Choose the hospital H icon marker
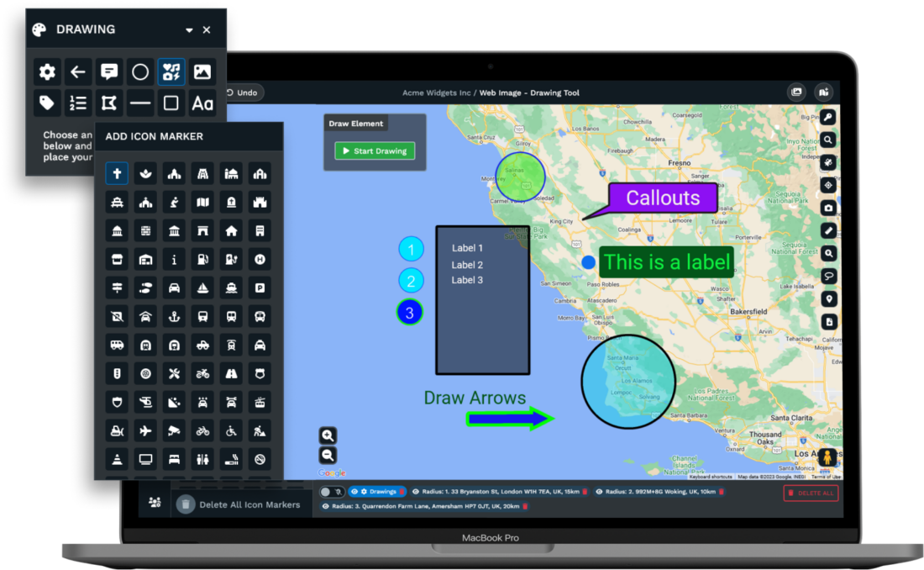Image resolution: width=924 pixels, height=570 pixels. point(260,259)
